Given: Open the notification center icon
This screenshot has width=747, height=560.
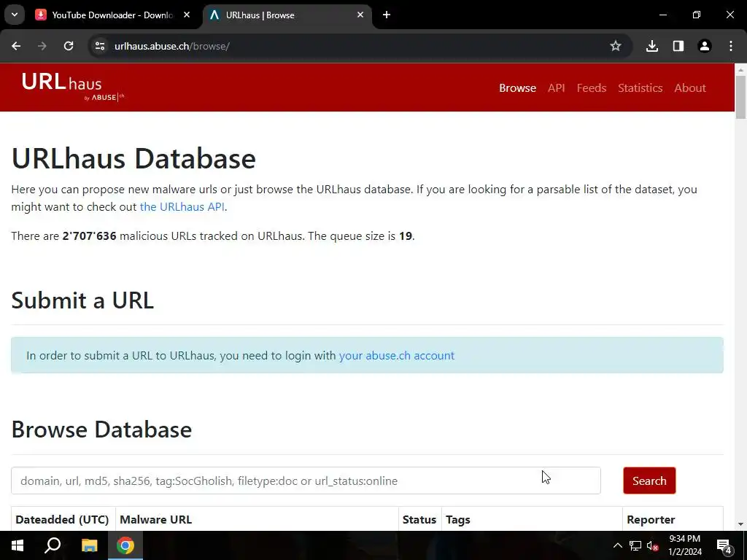Looking at the screenshot, I should pos(724,545).
